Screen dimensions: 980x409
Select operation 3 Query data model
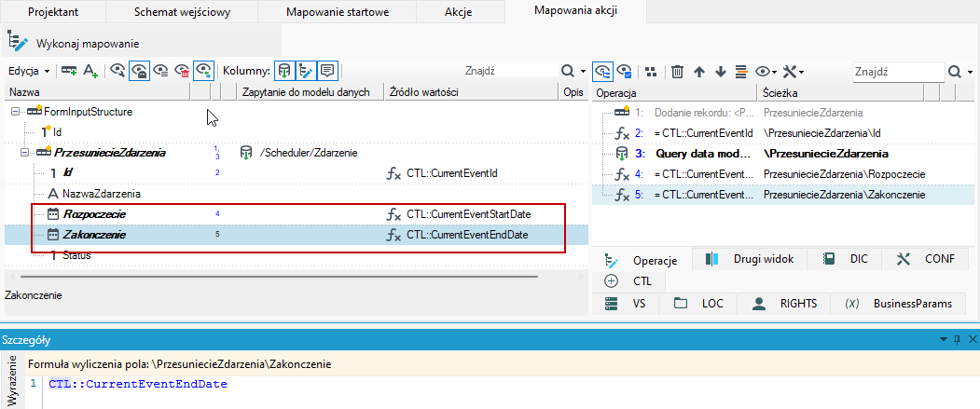[783, 154]
